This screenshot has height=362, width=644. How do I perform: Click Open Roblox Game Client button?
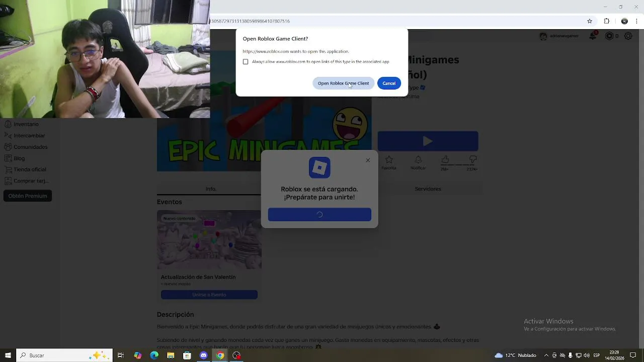pos(343,83)
